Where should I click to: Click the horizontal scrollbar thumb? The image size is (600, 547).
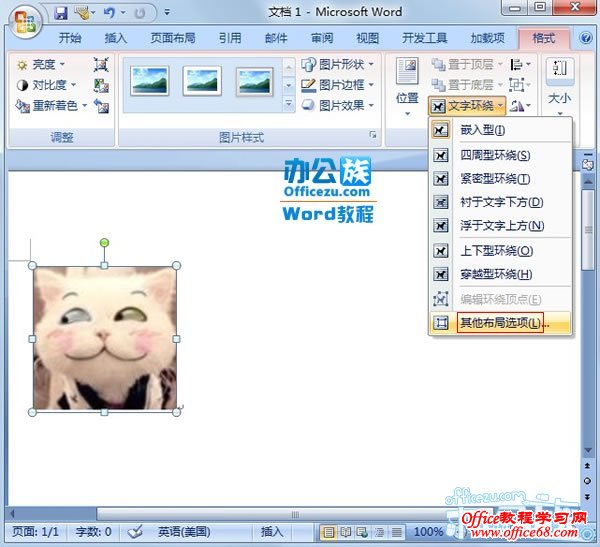[x=295, y=514]
